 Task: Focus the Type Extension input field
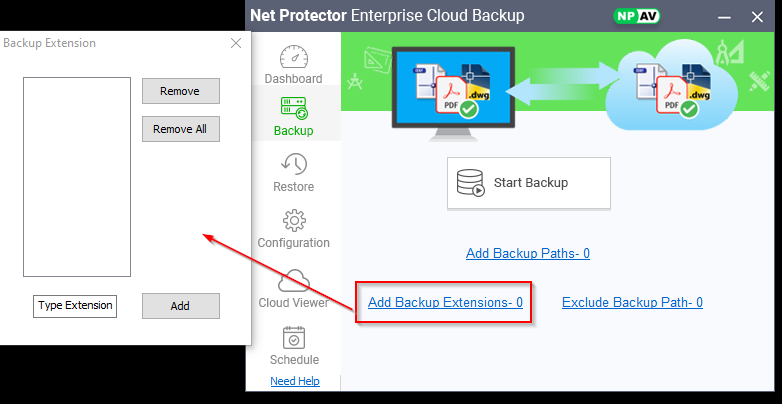coord(75,306)
